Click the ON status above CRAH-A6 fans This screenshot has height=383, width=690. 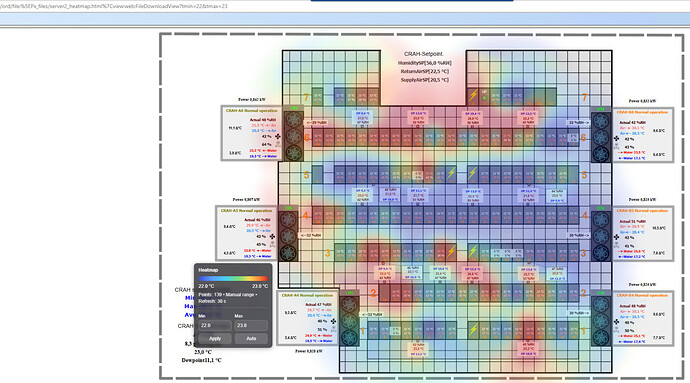294,108
